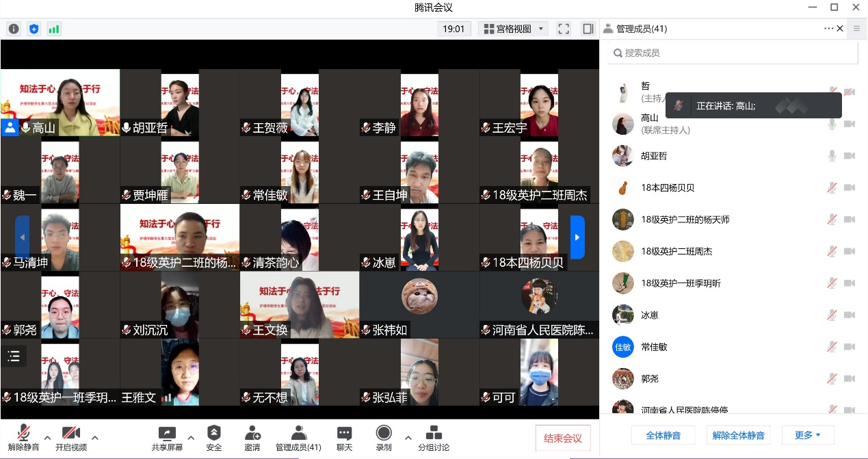
Task: Enter fullscreen mode with the fullscreen icon
Action: click(564, 29)
